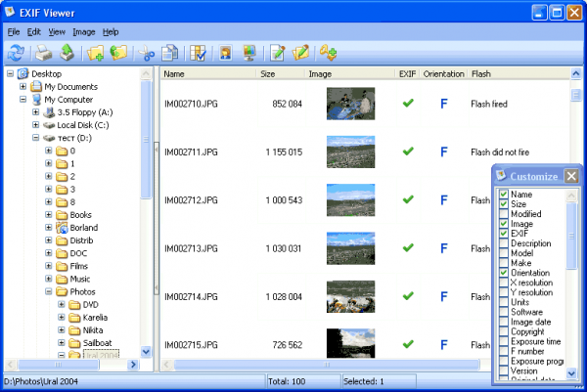Open the customize columns checklist icon
The image size is (587, 392).
[x=199, y=54]
